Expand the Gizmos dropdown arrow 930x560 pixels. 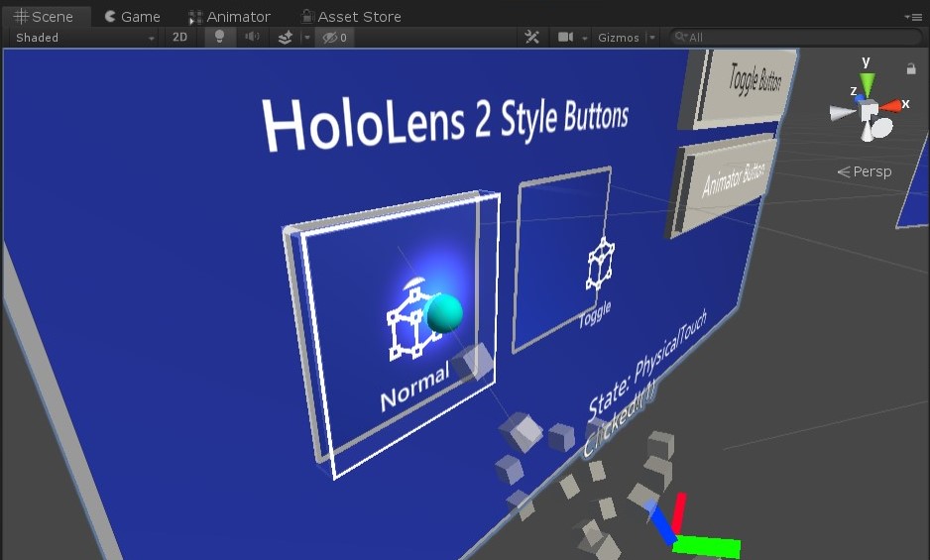pyautogui.click(x=652, y=38)
